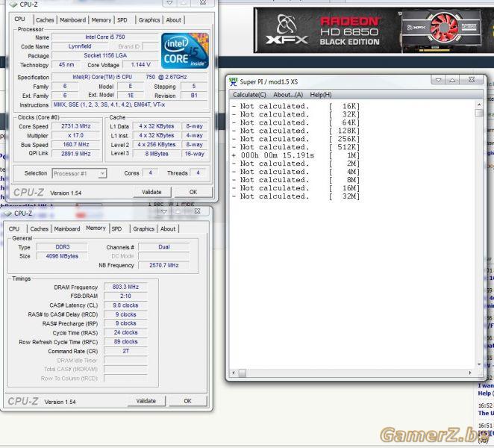
Task: Select About tab in lower CPU-Z window
Action: pos(168,228)
